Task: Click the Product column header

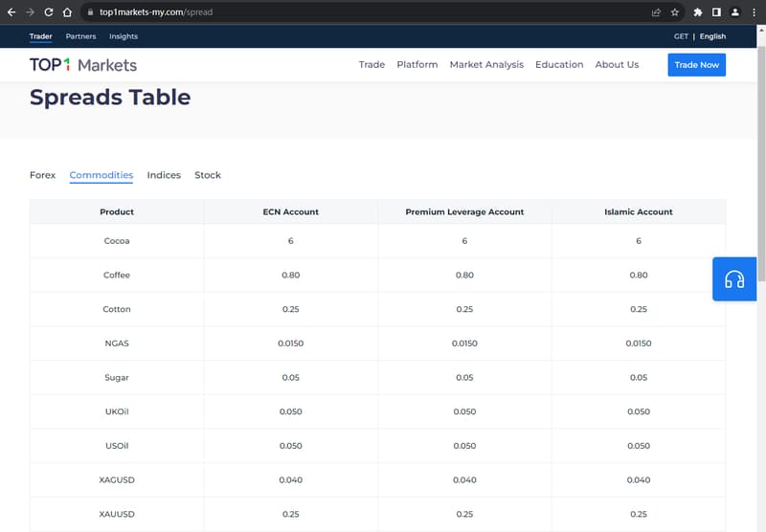Action: coord(117,211)
